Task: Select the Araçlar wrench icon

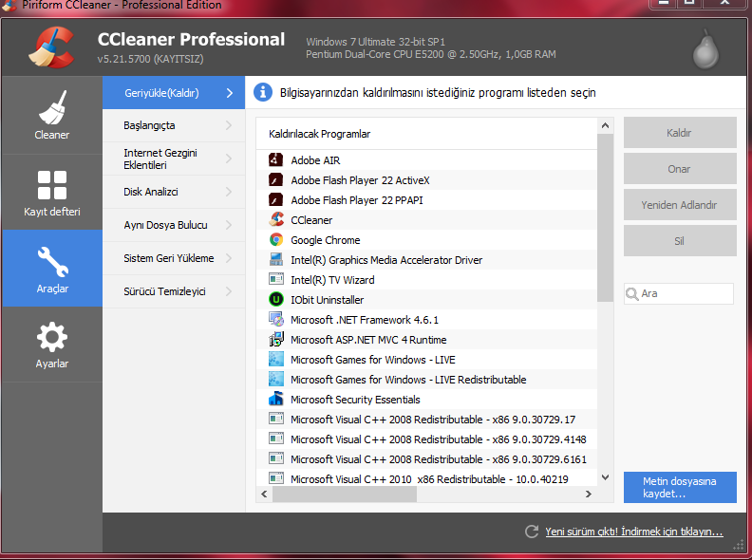Action: point(53,262)
